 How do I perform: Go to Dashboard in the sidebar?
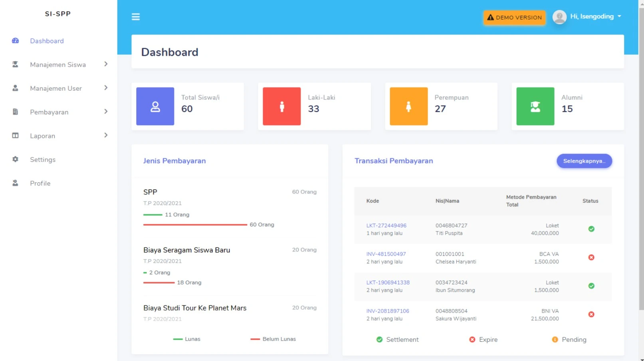click(47, 41)
